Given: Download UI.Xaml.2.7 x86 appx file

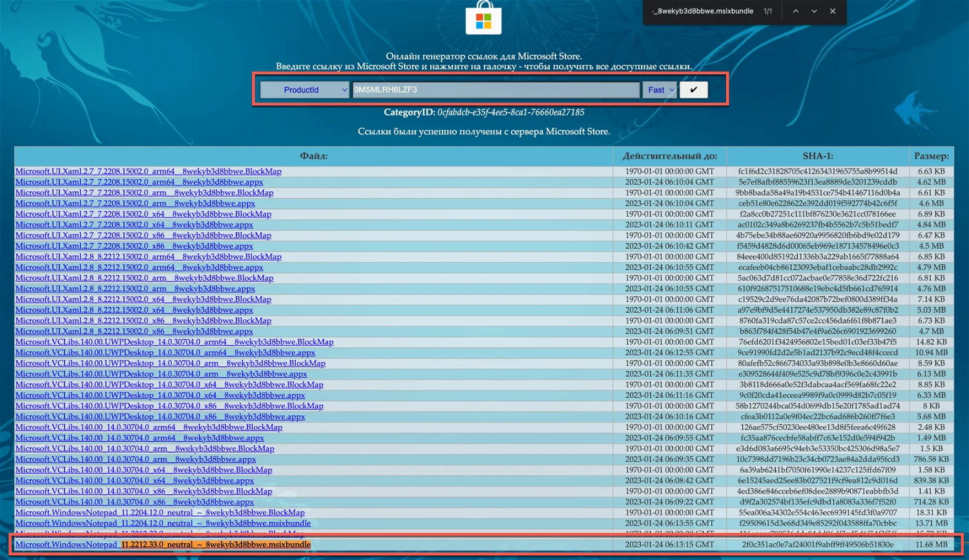Looking at the screenshot, I should click(134, 246).
